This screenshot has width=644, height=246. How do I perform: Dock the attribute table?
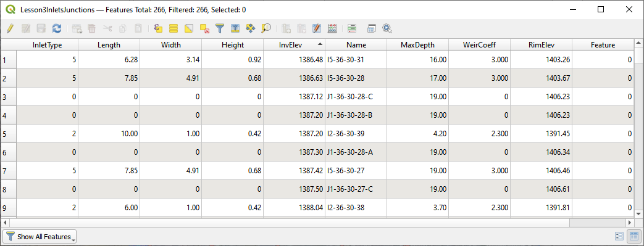pyautogui.click(x=372, y=28)
